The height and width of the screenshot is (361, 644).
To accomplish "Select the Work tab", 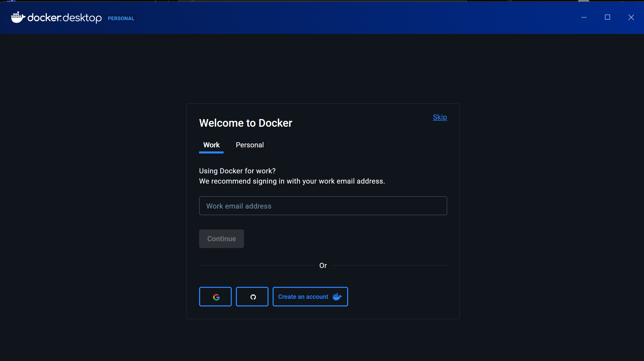I will (x=211, y=145).
